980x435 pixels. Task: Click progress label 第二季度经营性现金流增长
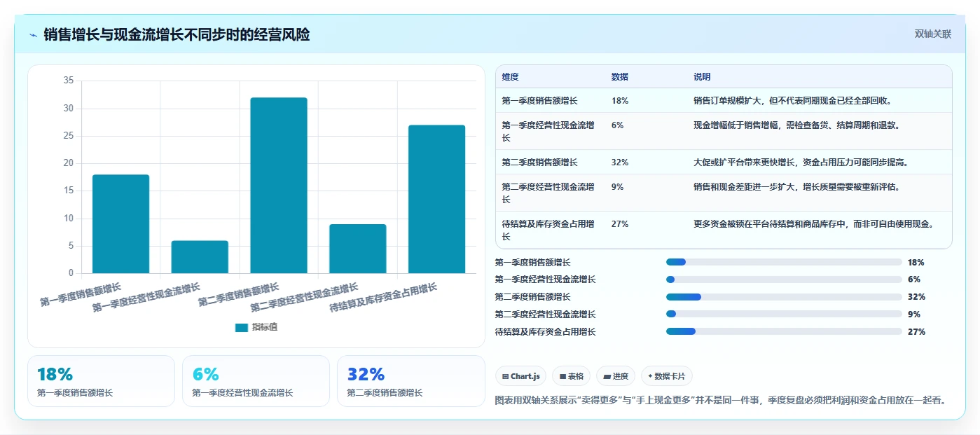click(546, 315)
